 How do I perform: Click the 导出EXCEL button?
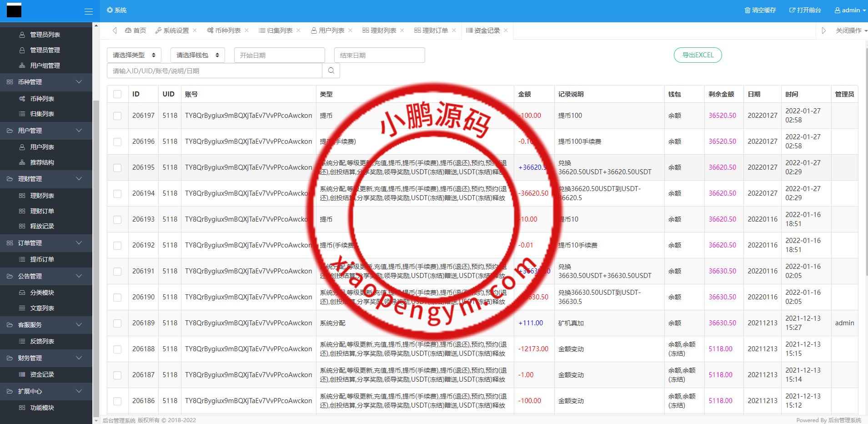pos(697,55)
